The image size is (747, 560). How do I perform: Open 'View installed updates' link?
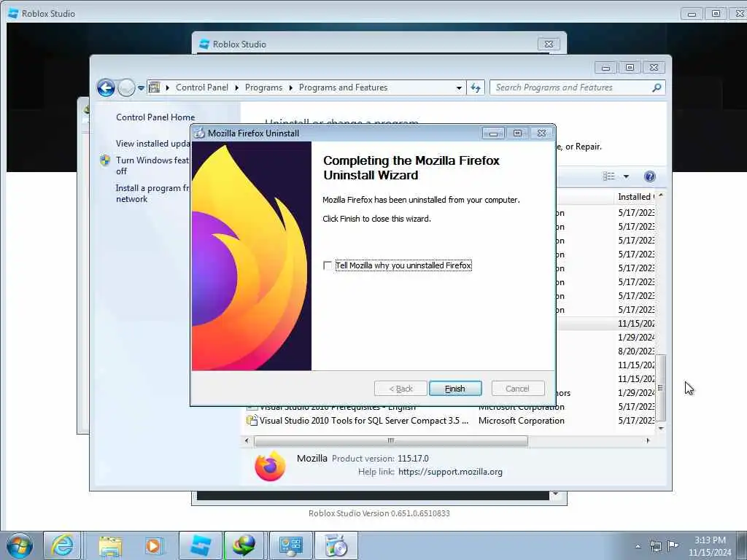coord(153,144)
